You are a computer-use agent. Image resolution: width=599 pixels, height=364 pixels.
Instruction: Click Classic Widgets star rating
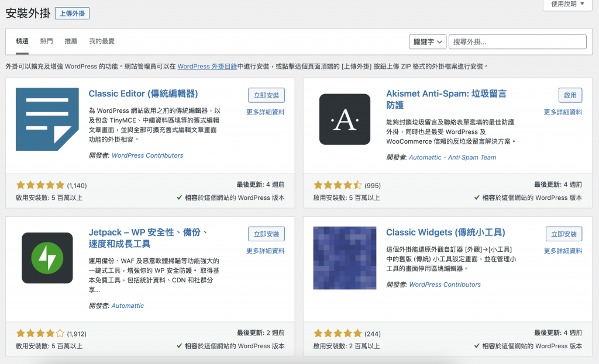(x=338, y=334)
